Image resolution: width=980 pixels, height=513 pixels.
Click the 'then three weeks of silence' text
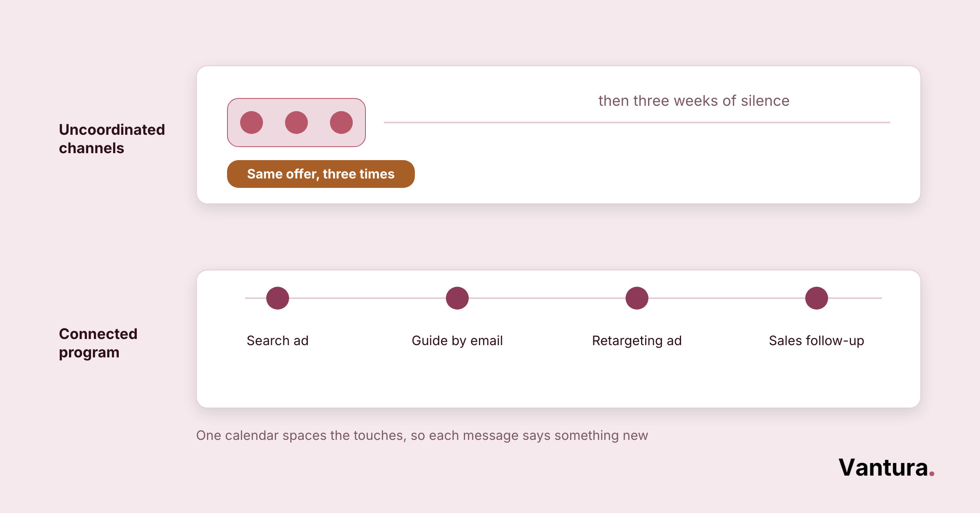click(694, 100)
